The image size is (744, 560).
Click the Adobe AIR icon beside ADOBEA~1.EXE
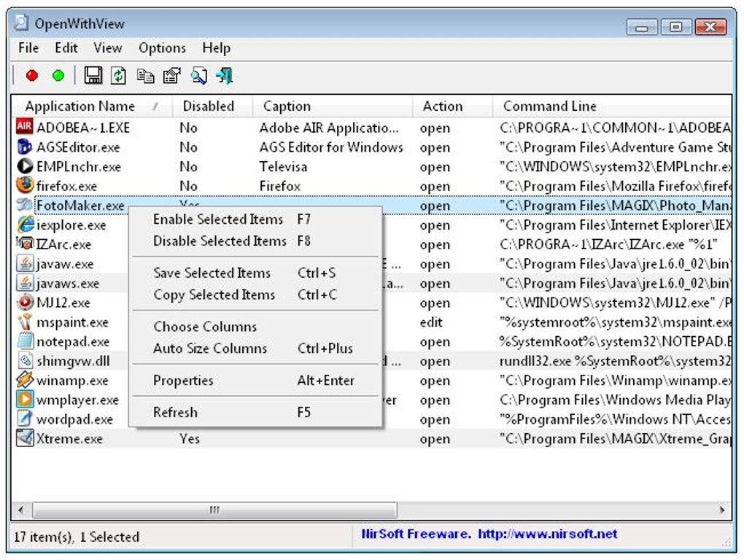click(x=24, y=127)
